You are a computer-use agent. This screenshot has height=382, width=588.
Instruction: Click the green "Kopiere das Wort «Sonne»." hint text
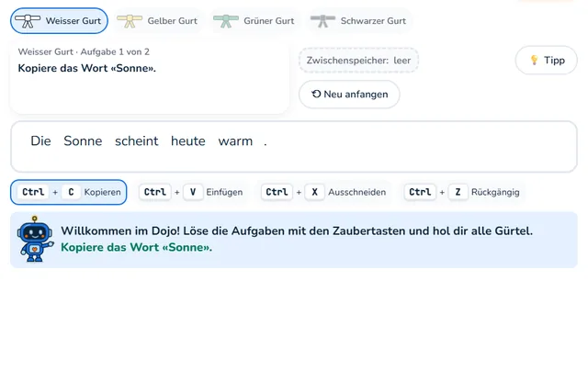click(x=137, y=247)
